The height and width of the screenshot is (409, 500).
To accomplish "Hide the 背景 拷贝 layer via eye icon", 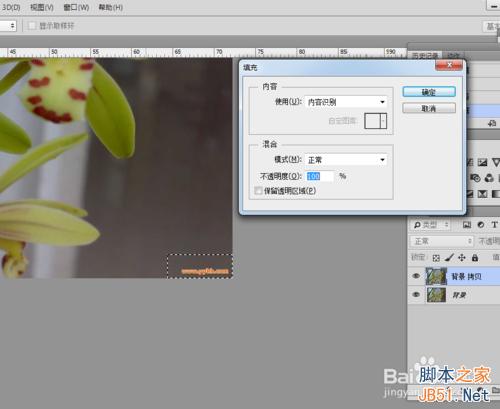I will [x=416, y=276].
